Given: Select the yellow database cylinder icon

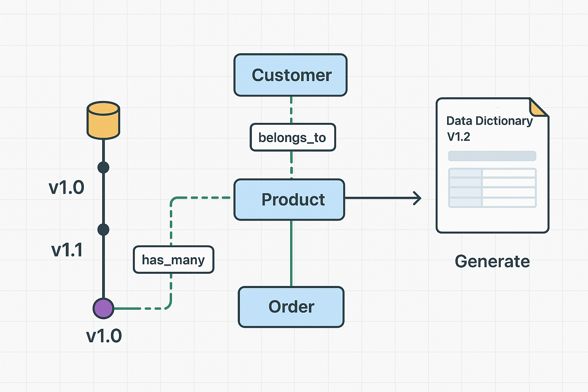Looking at the screenshot, I should 103,120.
